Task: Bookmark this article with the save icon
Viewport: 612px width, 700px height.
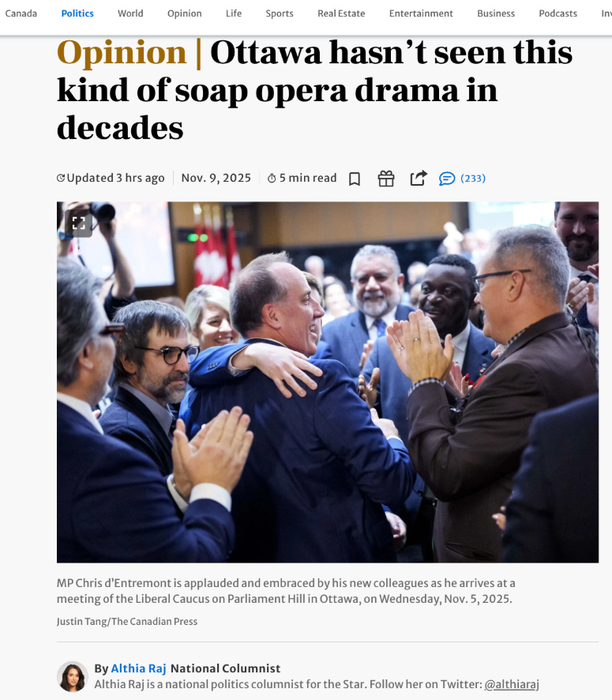Action: click(x=355, y=179)
